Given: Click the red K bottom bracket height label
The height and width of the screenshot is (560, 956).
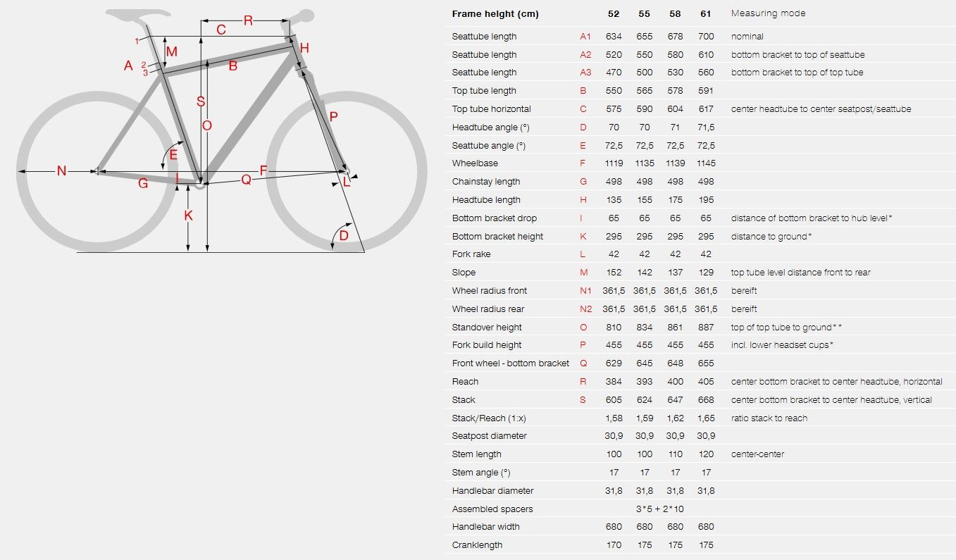Looking at the screenshot, I should click(x=188, y=216).
